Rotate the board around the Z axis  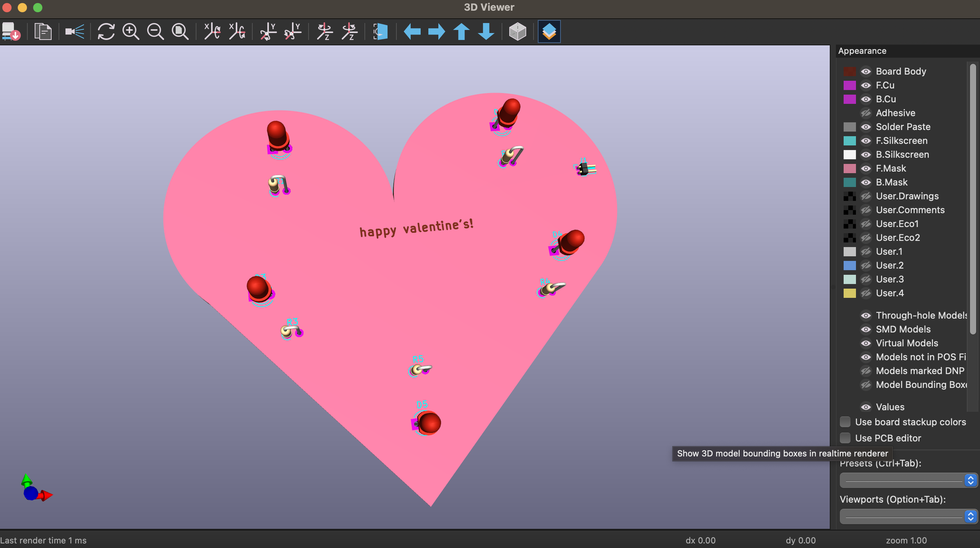[x=325, y=31]
